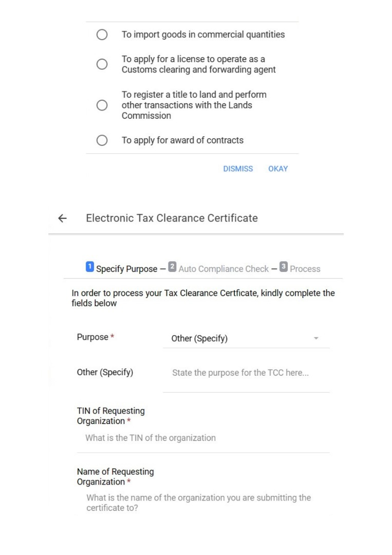Screen dimensions: 392x555
Task: Select Customs clearing agent license radio option
Action: click(x=102, y=64)
